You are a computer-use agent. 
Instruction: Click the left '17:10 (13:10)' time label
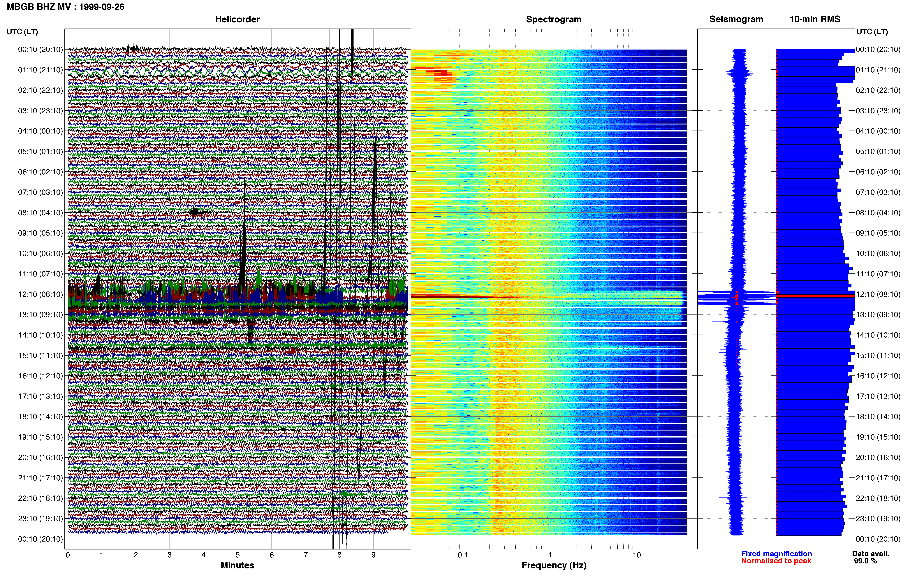[41, 396]
